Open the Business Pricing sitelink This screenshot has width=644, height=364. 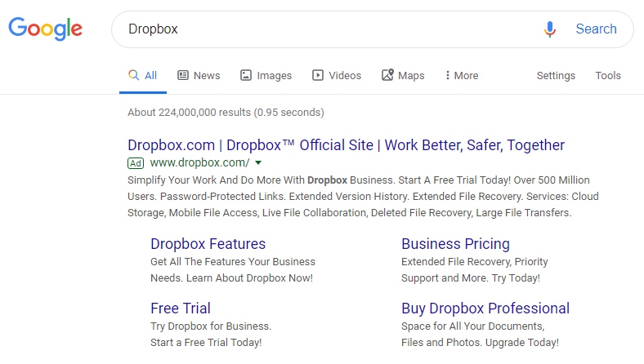(x=455, y=244)
